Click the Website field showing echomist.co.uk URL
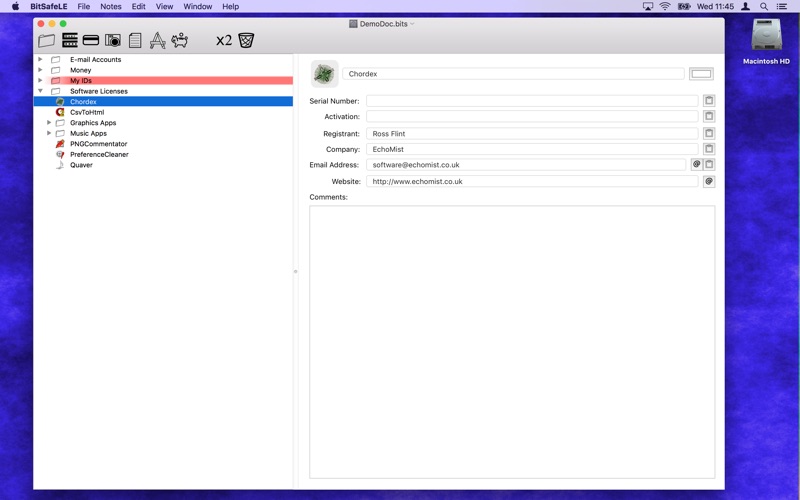The width and height of the screenshot is (800, 500). (532, 181)
